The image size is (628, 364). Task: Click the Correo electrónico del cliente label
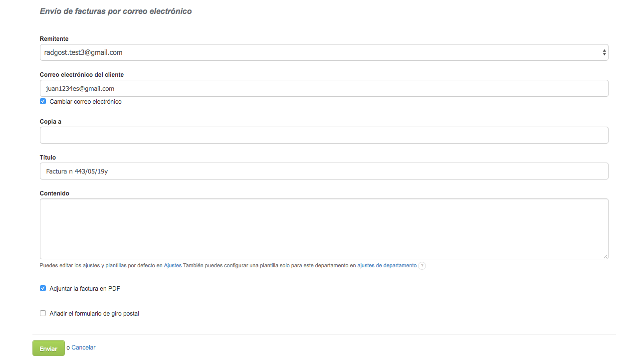click(x=82, y=75)
